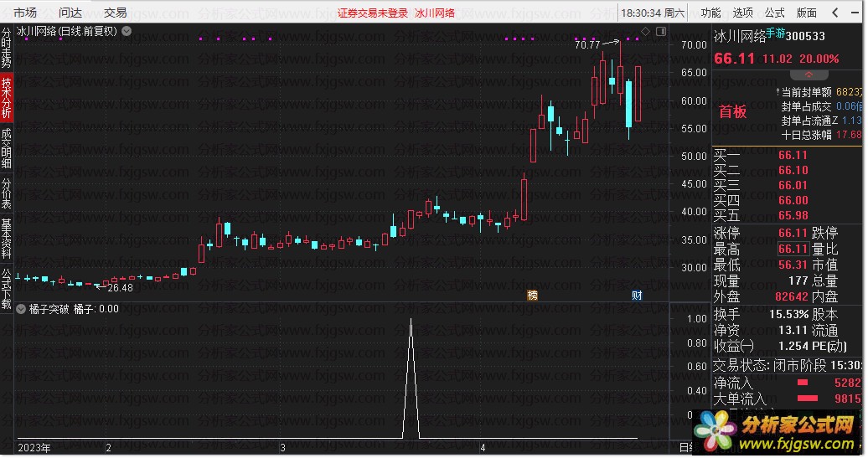Image resolution: width=868 pixels, height=458 pixels.
Task: Click the 净资 value 13.11
Action: [x=793, y=330]
